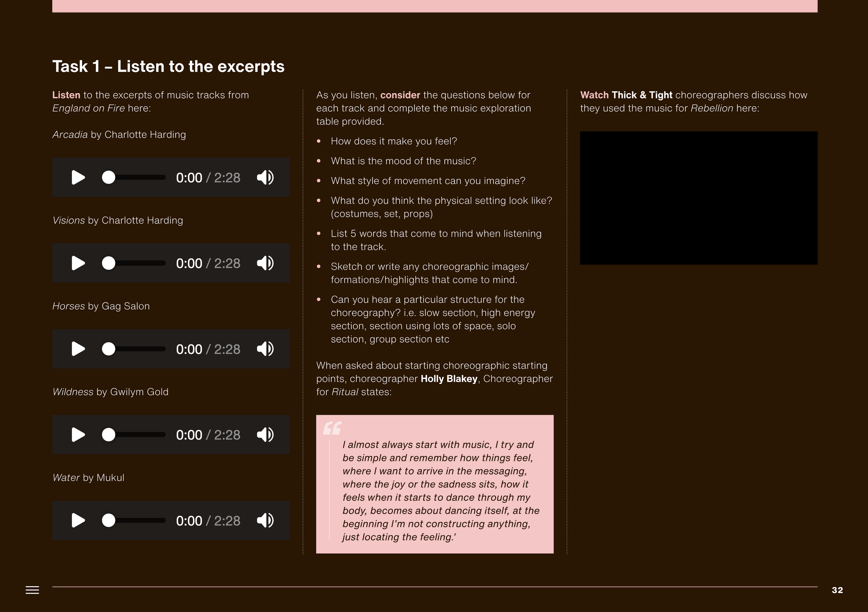
Task: Click the page number 32
Action: coord(837,590)
